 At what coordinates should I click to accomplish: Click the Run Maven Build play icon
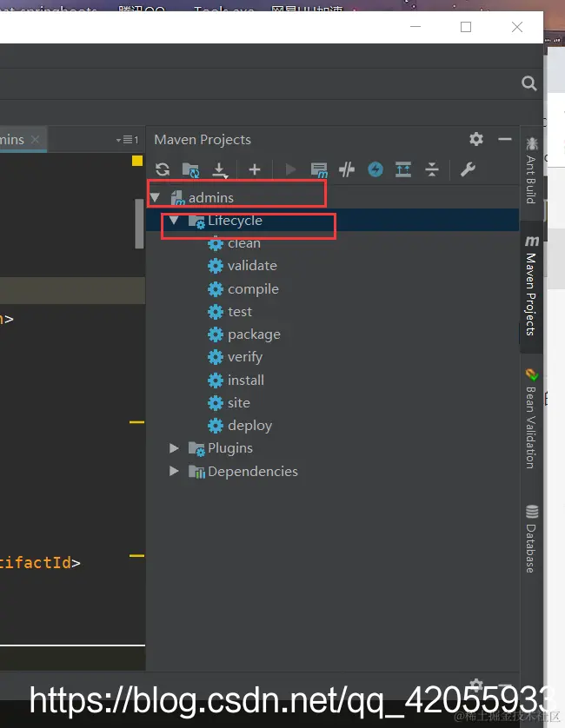tap(291, 169)
